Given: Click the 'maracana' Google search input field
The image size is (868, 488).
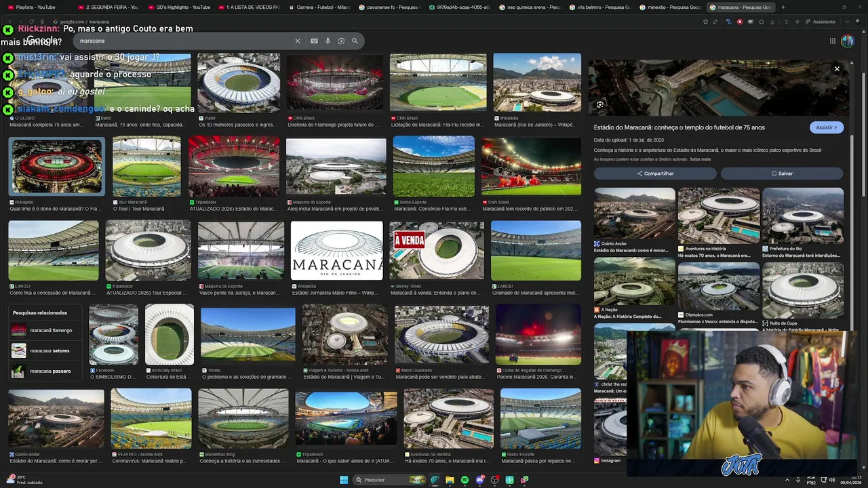Looking at the screenshot, I should tap(183, 41).
